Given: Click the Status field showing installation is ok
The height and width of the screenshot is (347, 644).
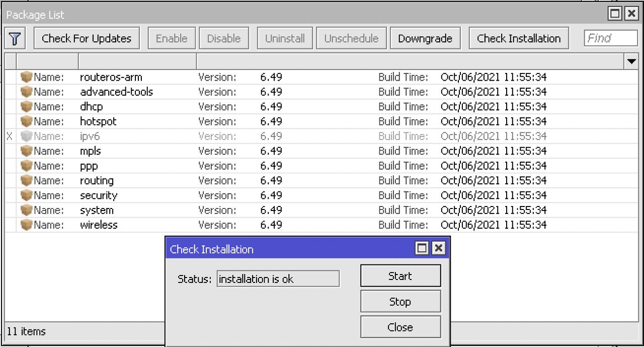Looking at the screenshot, I should [x=278, y=279].
